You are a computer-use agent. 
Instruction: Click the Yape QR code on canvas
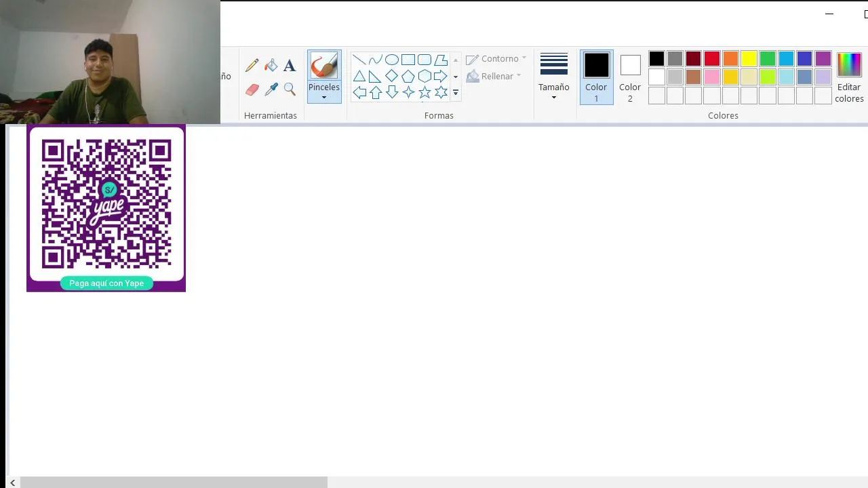(x=106, y=203)
